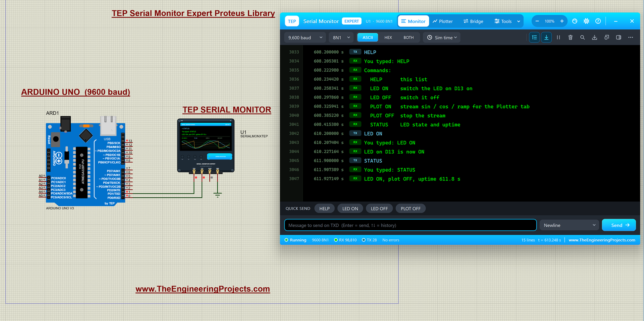Switch display format to BOTH
This screenshot has width=644, height=321.
pyautogui.click(x=409, y=37)
